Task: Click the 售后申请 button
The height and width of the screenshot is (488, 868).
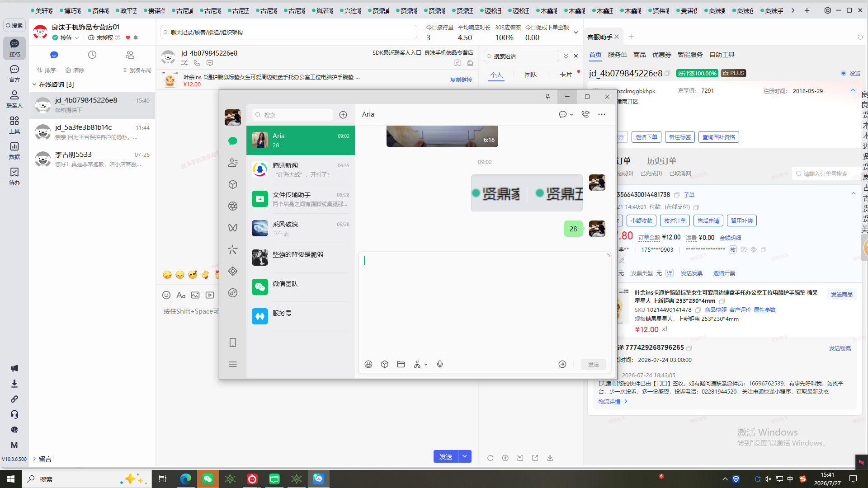Action: click(x=708, y=221)
